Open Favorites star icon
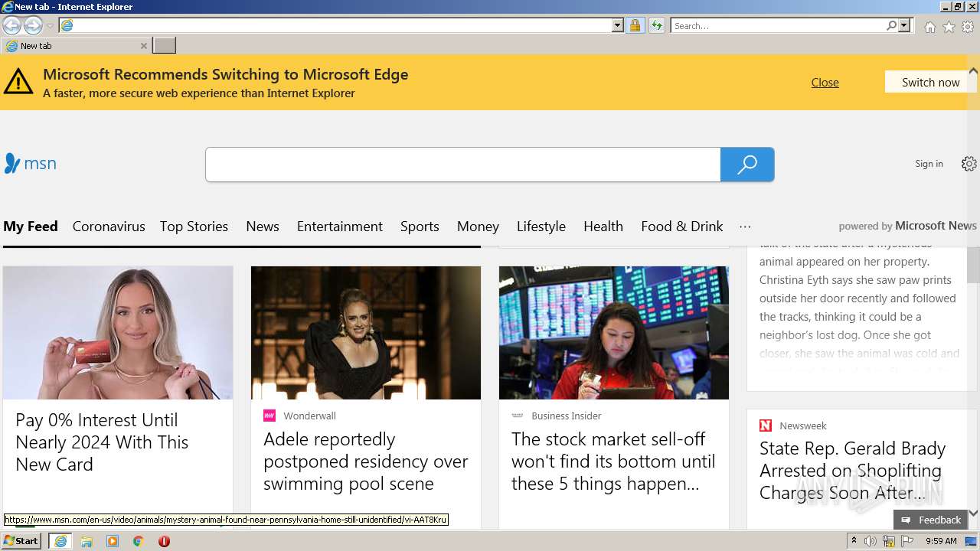The height and width of the screenshot is (551, 980). coord(949,27)
